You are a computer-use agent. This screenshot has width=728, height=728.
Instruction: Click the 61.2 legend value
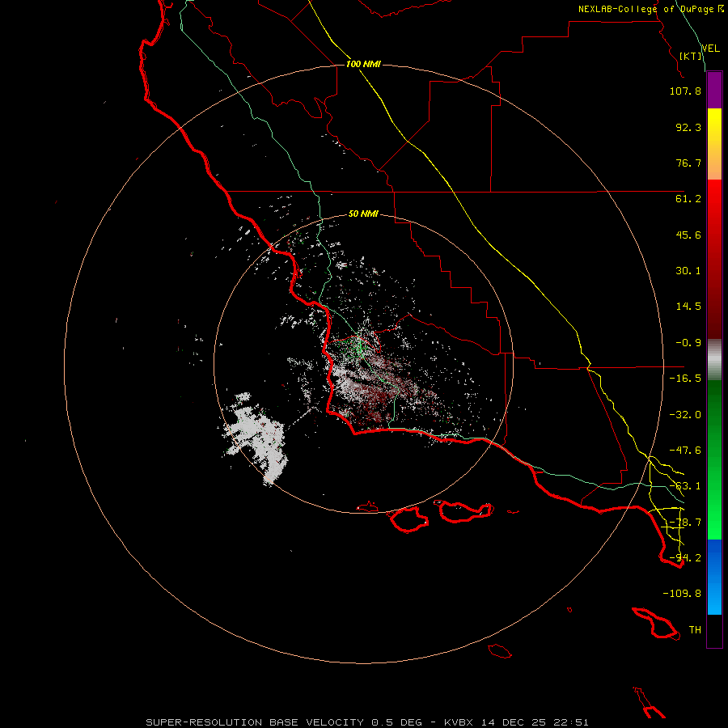pyautogui.click(x=688, y=199)
